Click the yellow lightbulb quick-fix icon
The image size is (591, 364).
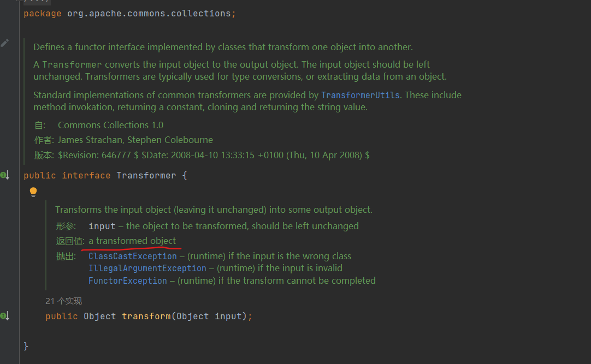point(33,192)
